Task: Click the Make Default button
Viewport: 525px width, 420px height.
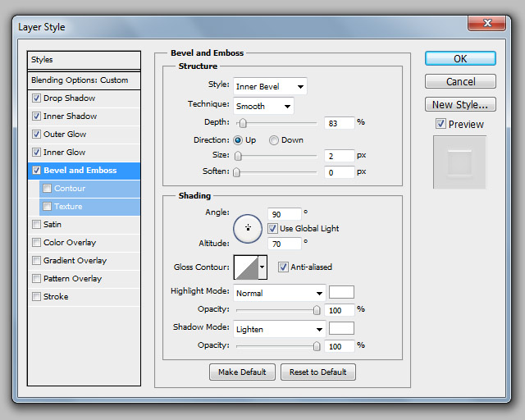Action: pos(242,372)
